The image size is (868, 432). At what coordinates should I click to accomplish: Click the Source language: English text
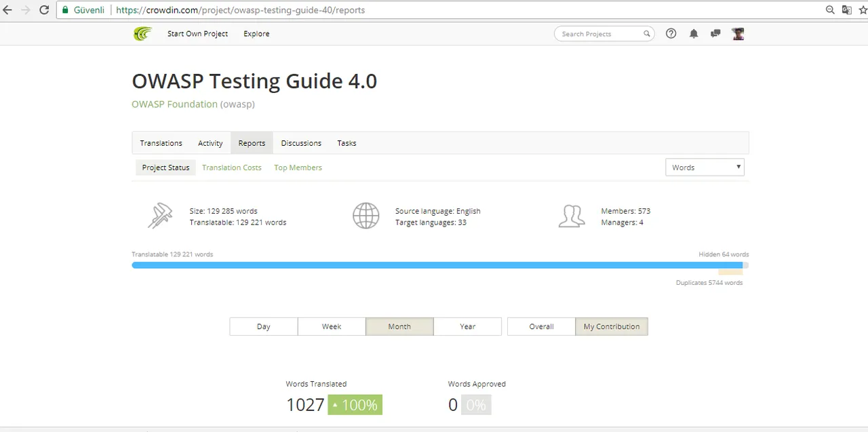pos(437,211)
